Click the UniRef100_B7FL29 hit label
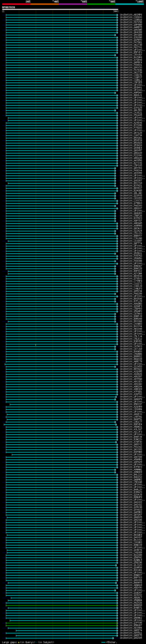Screen dimensions: 146x644 point(131,301)
